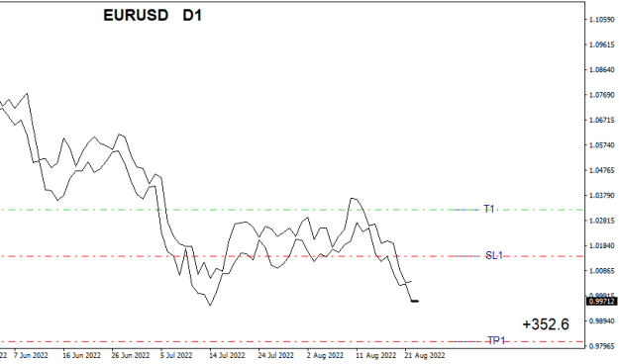Click the 1.07690 price axis label
The image size is (619, 364).
(602, 95)
